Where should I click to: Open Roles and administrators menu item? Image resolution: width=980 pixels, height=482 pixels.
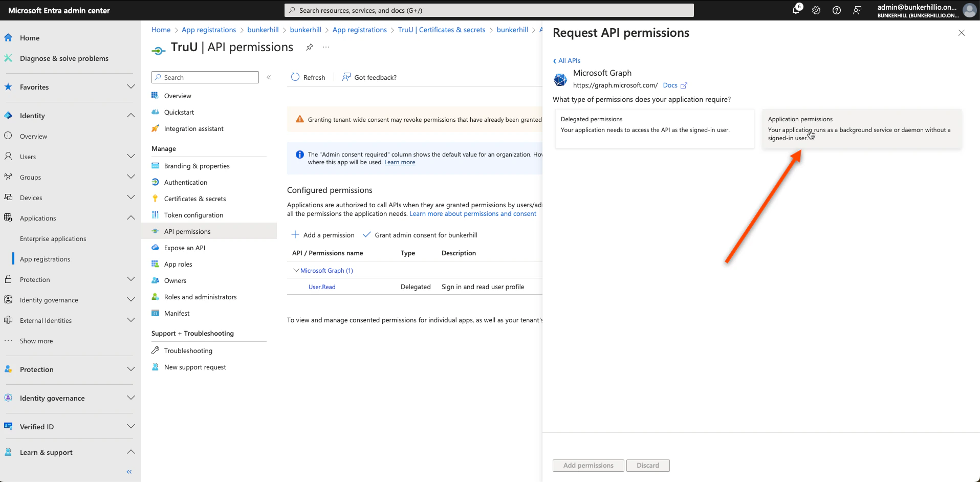tap(200, 297)
